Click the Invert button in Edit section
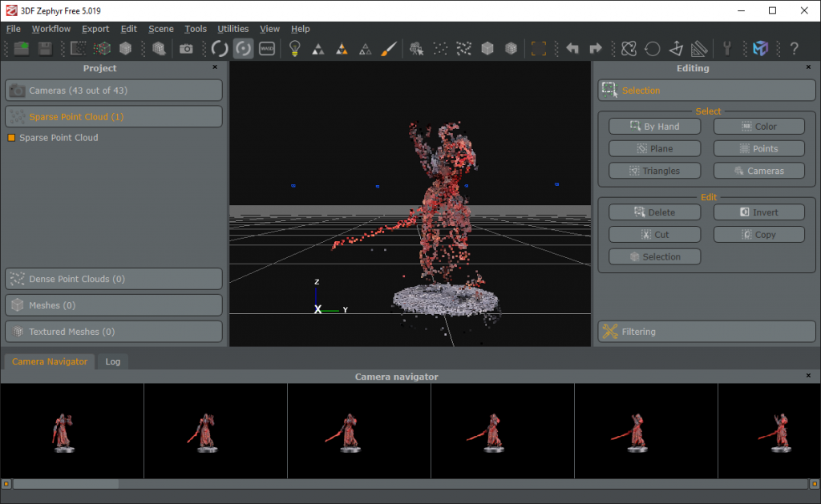The width and height of the screenshot is (821, 504). click(758, 212)
